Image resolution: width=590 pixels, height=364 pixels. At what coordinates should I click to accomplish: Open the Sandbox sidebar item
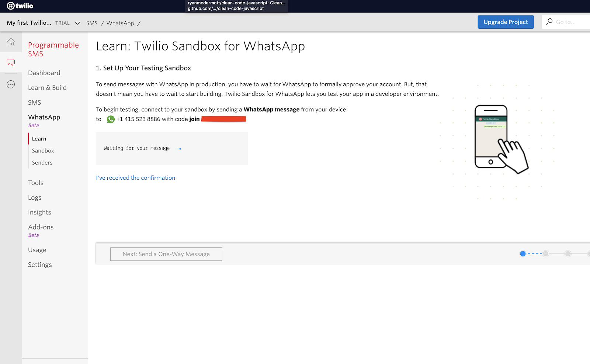pos(43,151)
